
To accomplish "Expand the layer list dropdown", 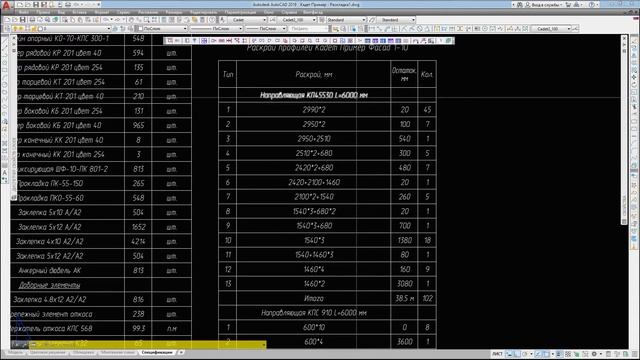I will pos(109,29).
